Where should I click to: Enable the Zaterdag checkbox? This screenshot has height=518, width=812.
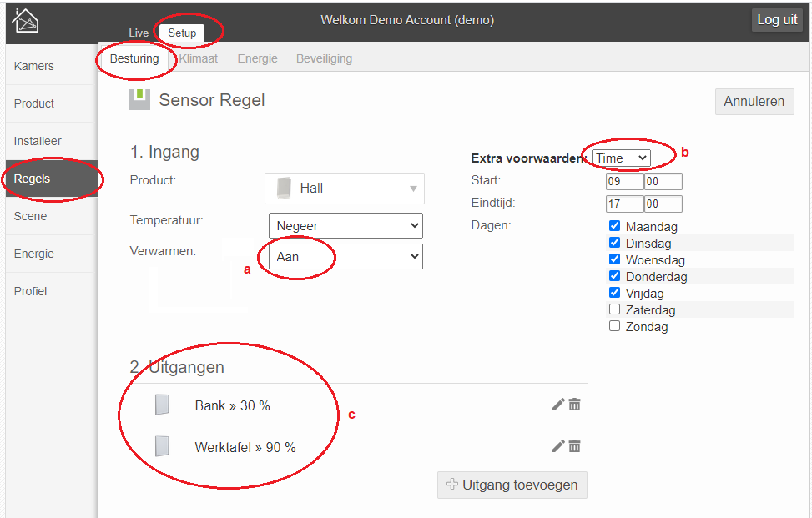click(615, 309)
